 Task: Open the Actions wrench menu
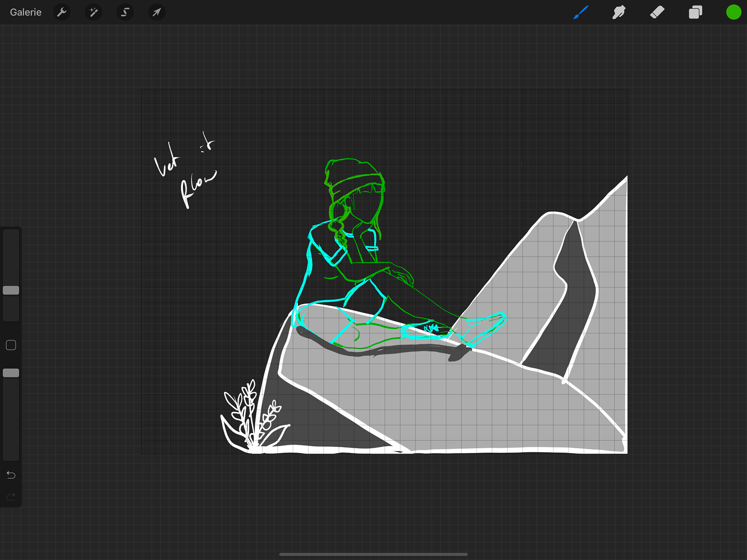[x=61, y=12]
